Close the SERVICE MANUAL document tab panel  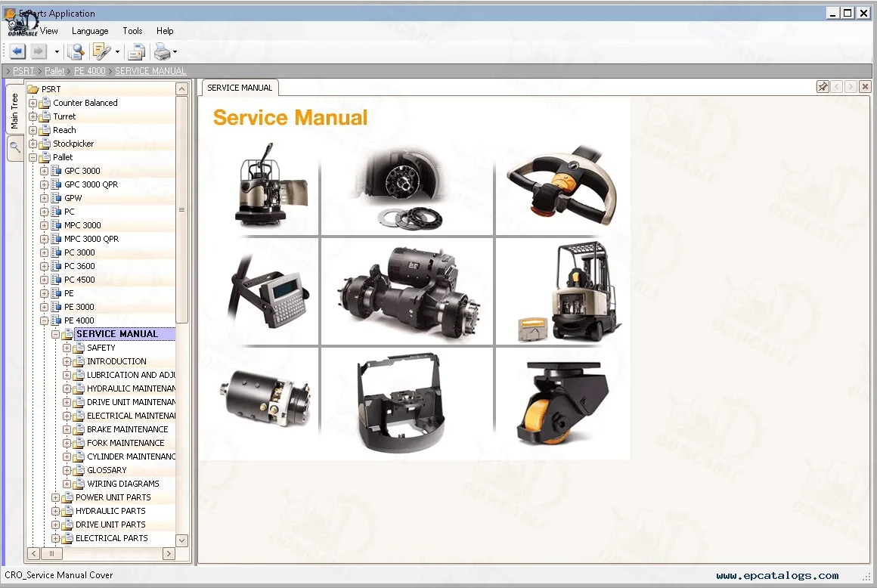pyautogui.click(x=865, y=87)
